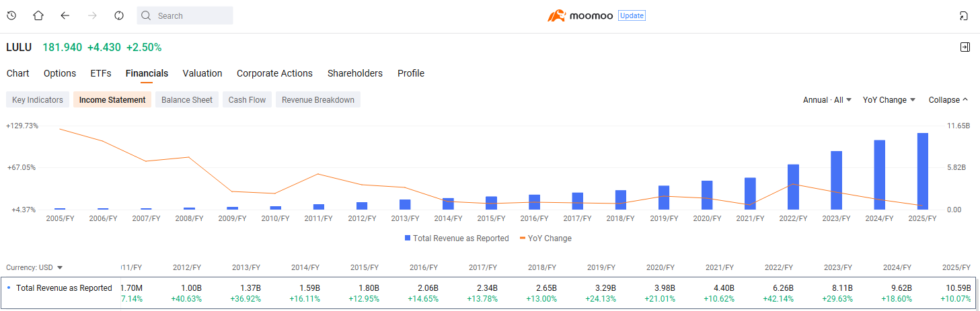The width and height of the screenshot is (980, 311).
Task: Collapse the chart with the Collapse expander
Action: point(948,99)
